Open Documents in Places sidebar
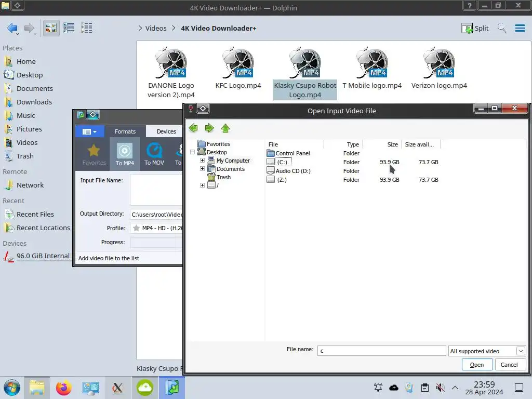 click(35, 88)
